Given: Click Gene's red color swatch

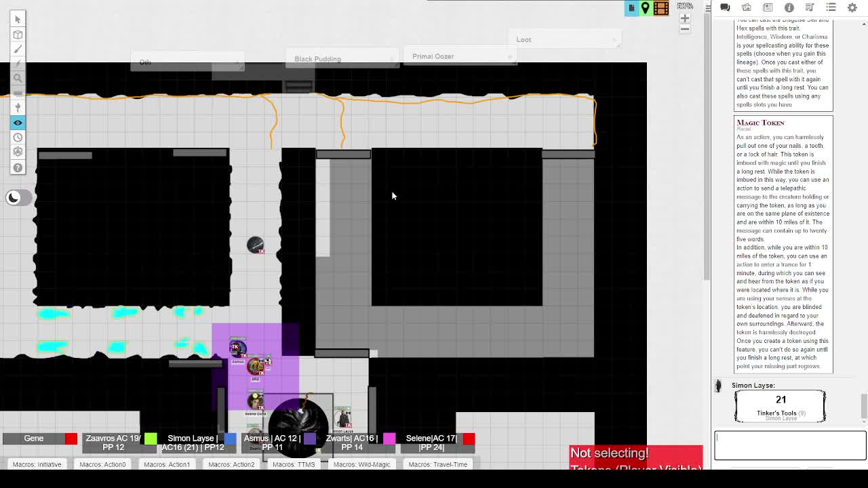Looking at the screenshot, I should coord(71,439).
